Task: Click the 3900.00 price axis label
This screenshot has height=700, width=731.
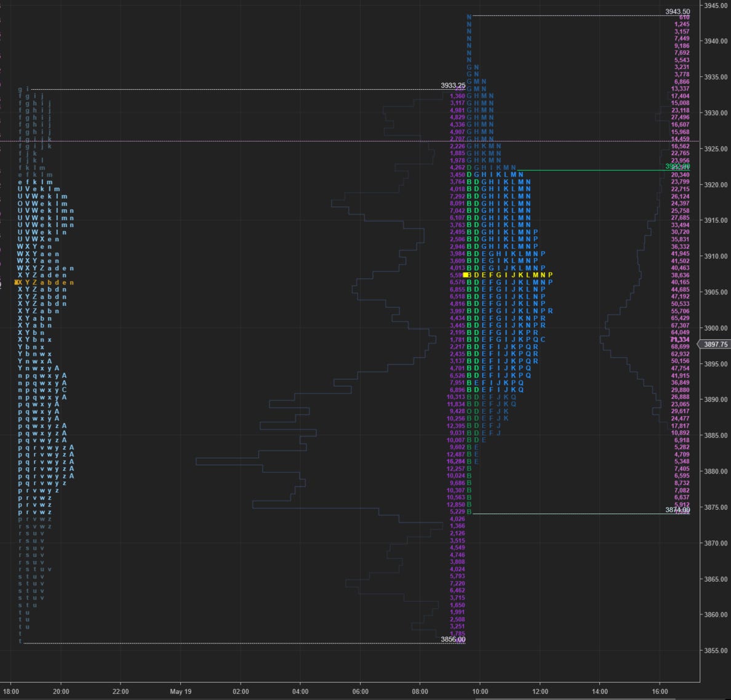Action: tap(716, 328)
